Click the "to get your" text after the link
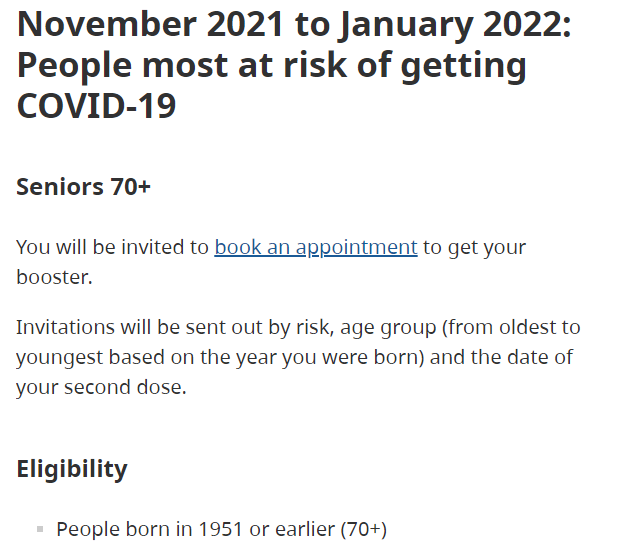The height and width of the screenshot is (542, 620). (474, 248)
